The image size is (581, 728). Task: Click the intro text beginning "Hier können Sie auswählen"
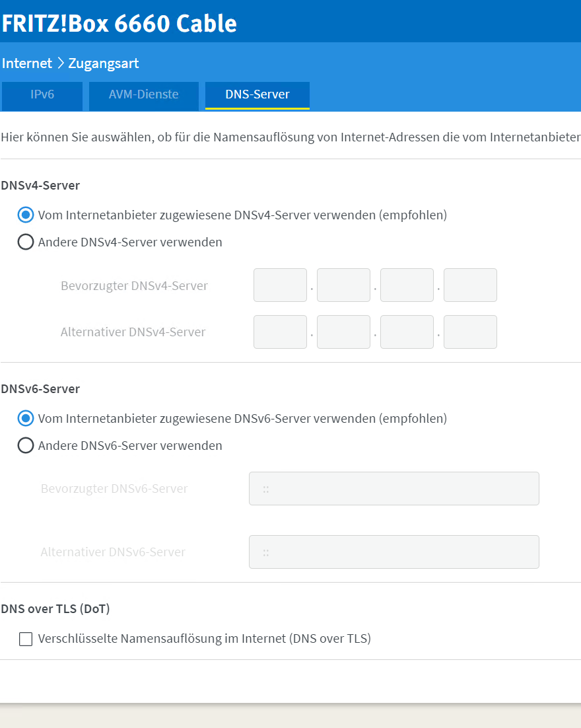click(x=290, y=137)
